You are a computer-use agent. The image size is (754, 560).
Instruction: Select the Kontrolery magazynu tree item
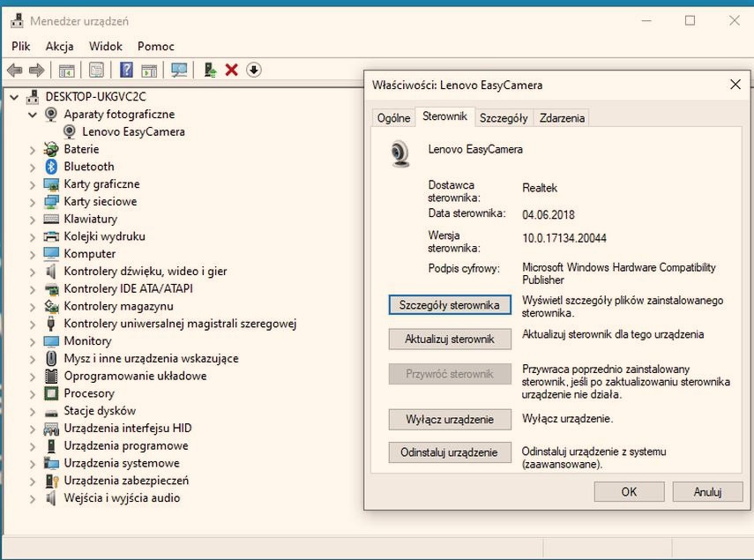[x=118, y=306]
